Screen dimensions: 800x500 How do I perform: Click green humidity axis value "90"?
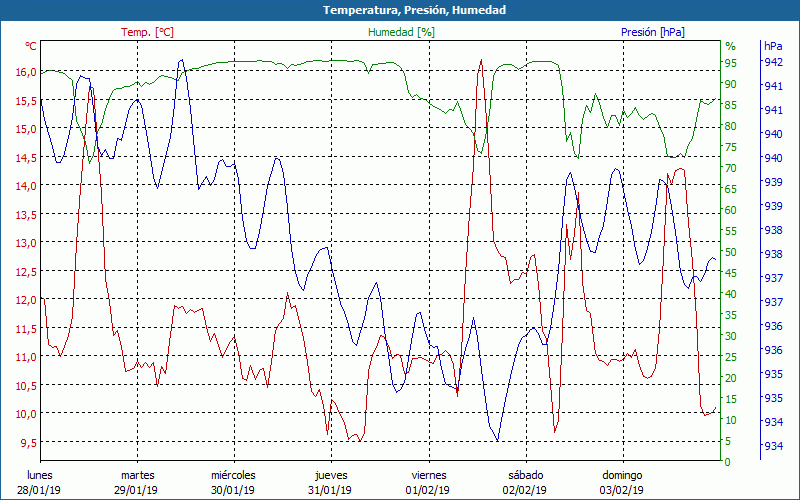731,84
